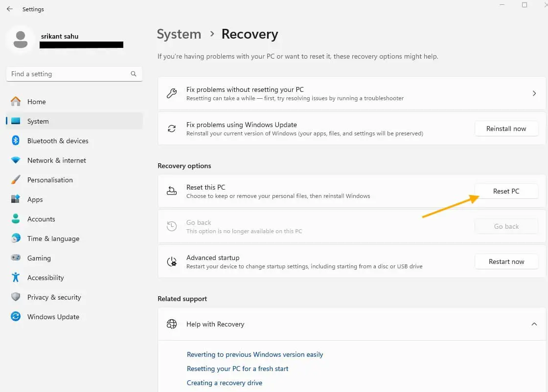This screenshot has height=392, width=548.
Task: Click the Advanced startup power gear icon
Action: (x=172, y=262)
